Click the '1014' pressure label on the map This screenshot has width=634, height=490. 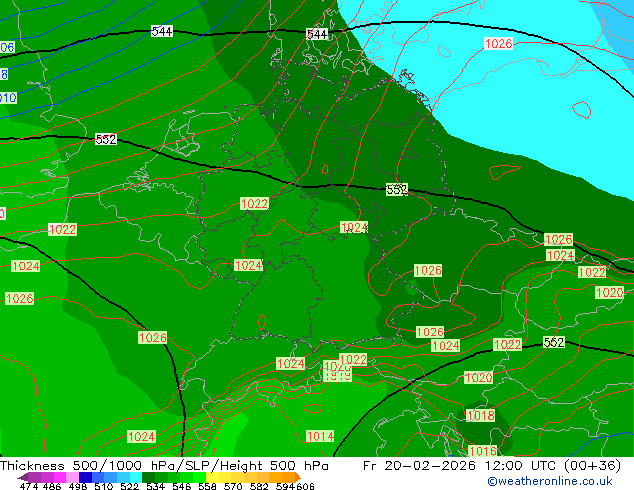(x=320, y=436)
